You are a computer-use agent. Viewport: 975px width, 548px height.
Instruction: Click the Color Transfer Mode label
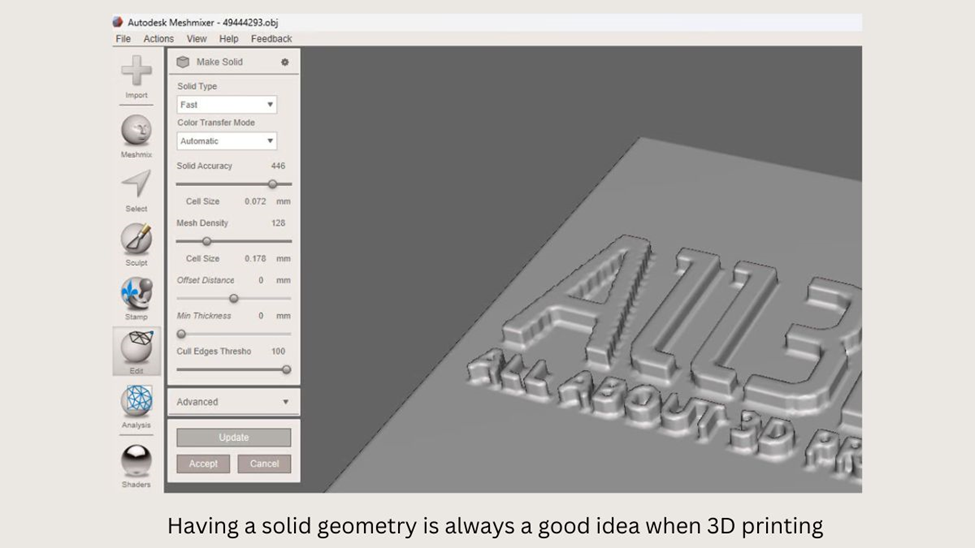(x=216, y=123)
